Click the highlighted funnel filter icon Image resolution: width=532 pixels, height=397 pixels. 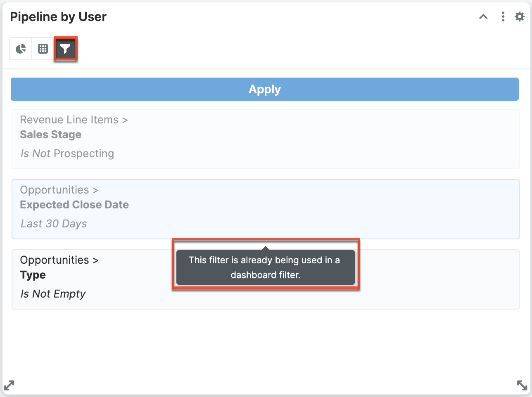(x=65, y=48)
